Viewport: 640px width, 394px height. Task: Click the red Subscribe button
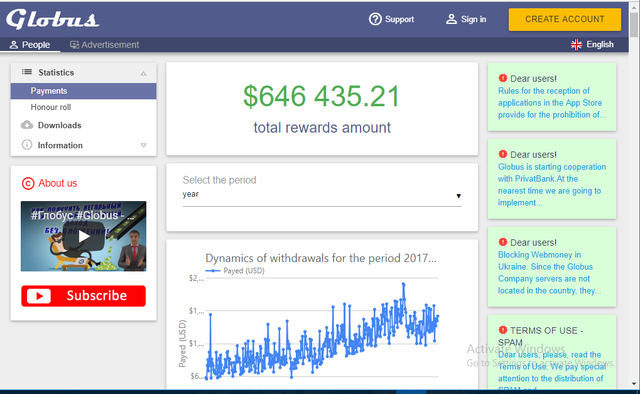coord(83,296)
